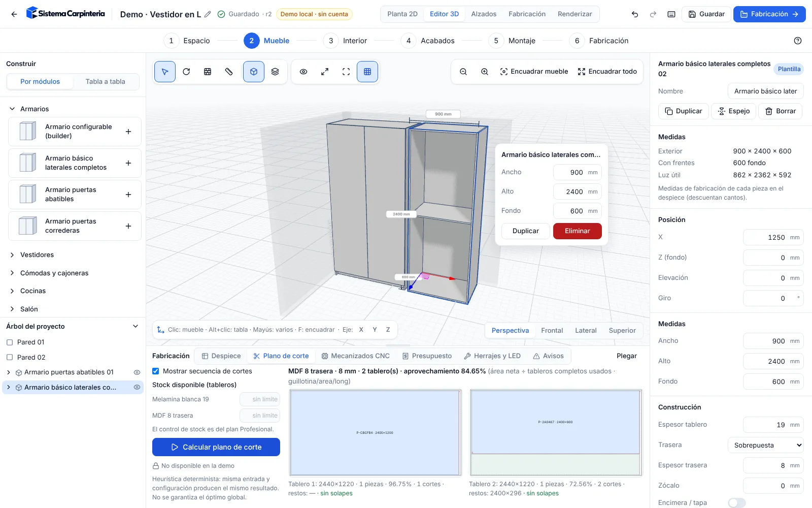
Task: Undo the last action
Action: [x=635, y=14]
